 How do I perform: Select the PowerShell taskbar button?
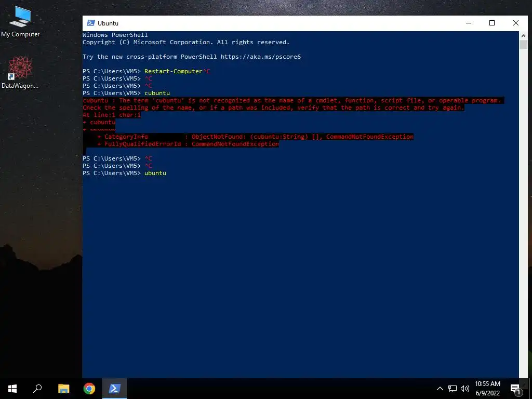pyautogui.click(x=114, y=389)
